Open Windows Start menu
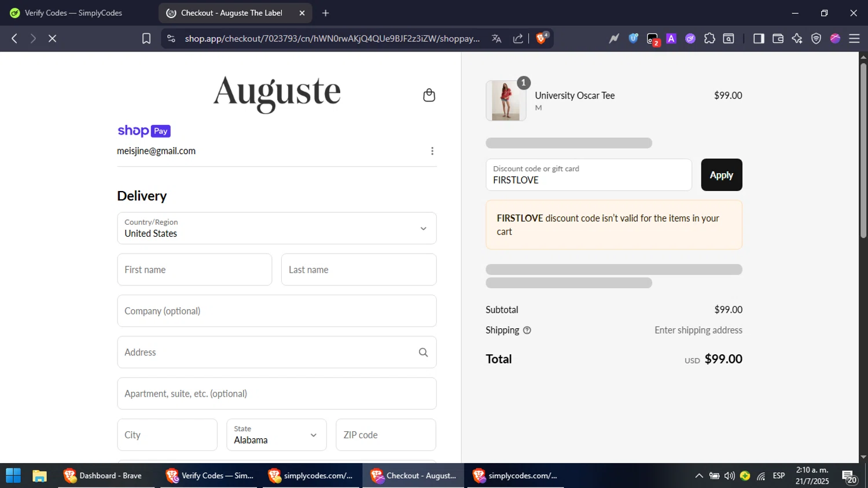The height and width of the screenshot is (488, 868). (13, 476)
